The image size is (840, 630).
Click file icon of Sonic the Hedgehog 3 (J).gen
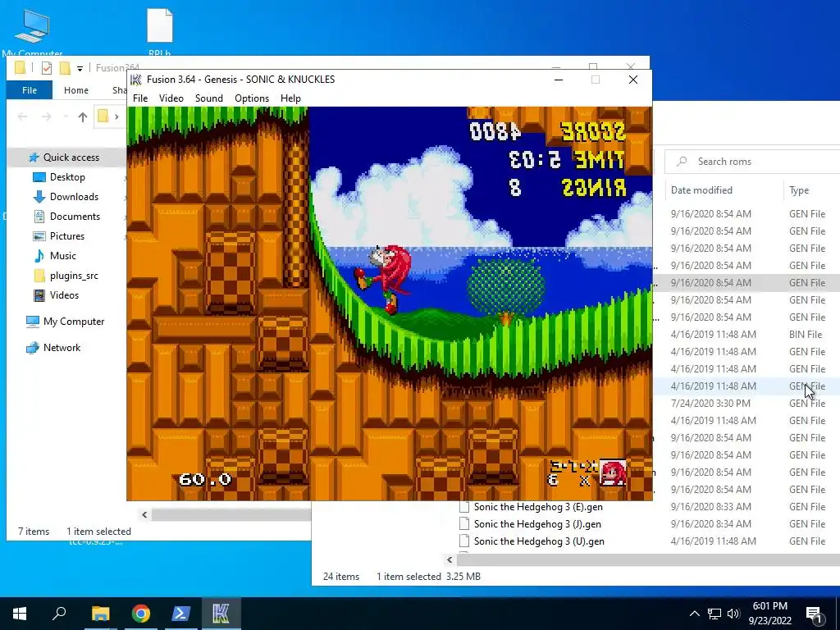[x=464, y=524]
